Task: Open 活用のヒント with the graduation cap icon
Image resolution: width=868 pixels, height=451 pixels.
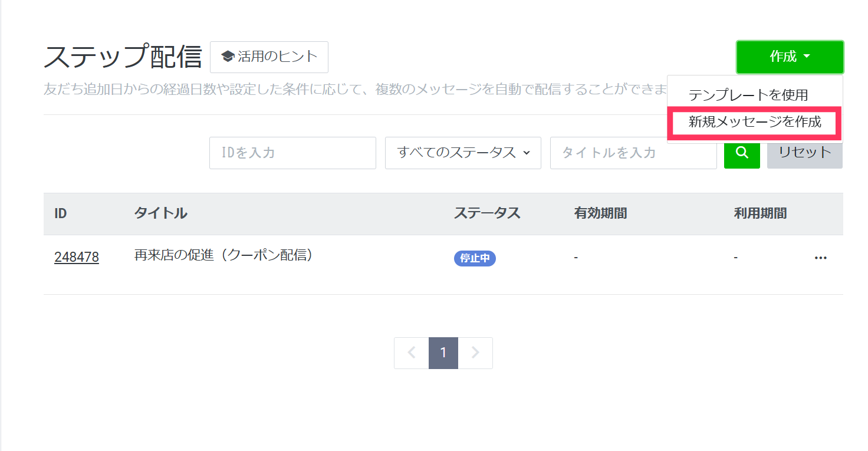Action: click(269, 57)
